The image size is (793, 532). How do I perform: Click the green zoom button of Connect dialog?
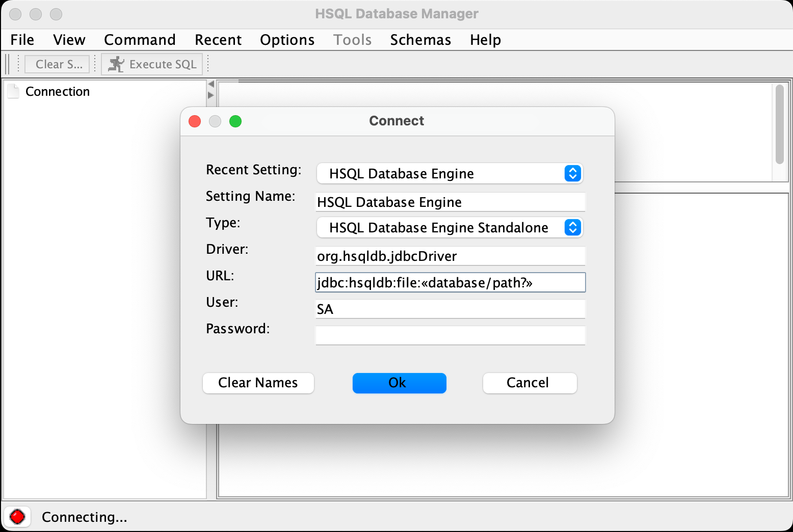coord(235,121)
